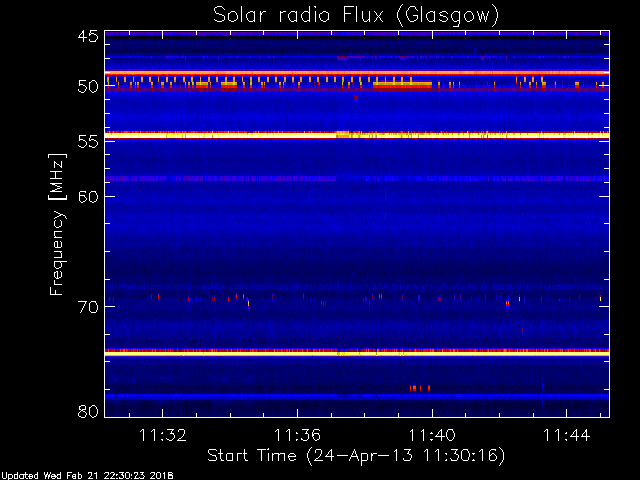Click the red burst markers near 78 MHz
This screenshot has height=480, width=640.
pyautogui.click(x=420, y=388)
